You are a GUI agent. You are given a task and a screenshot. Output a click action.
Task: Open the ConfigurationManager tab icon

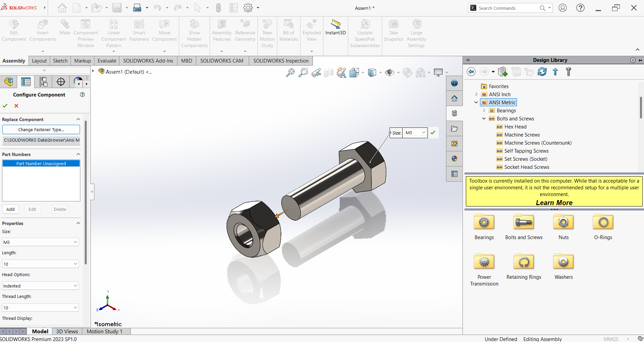(43, 82)
